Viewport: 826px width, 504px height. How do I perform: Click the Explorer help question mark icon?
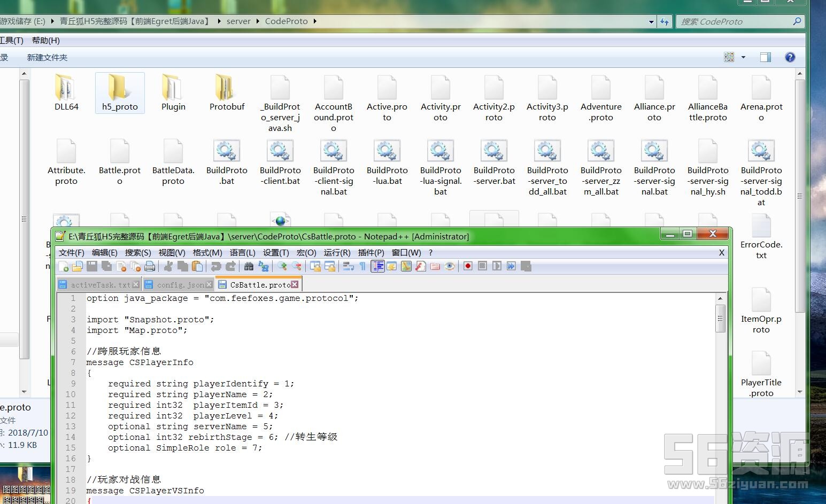(790, 57)
